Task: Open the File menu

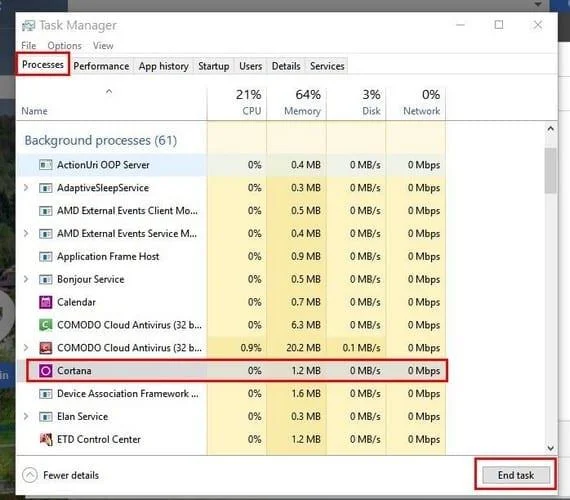Action: (x=28, y=45)
